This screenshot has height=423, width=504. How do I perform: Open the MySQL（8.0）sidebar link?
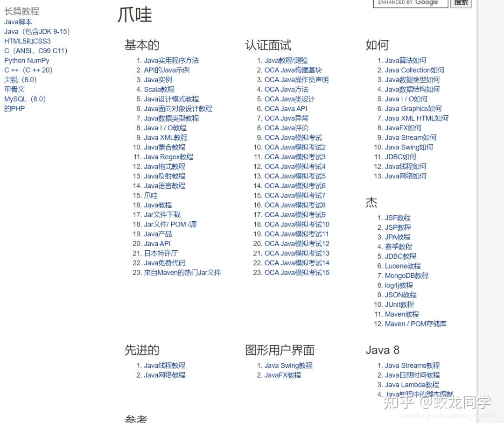25,99
